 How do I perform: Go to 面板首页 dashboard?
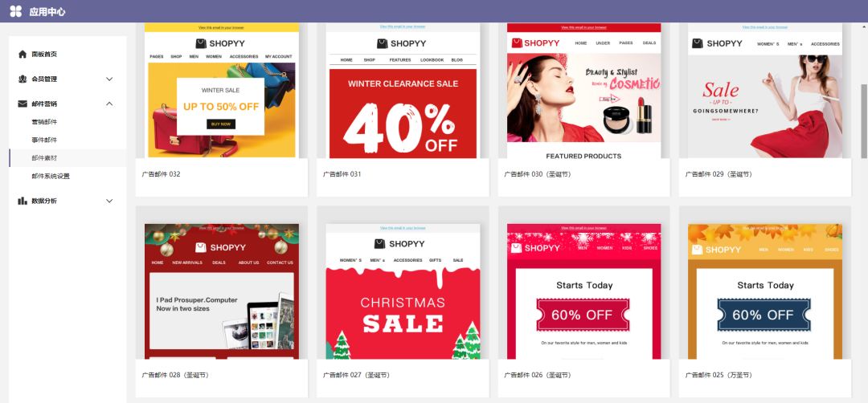(x=44, y=54)
